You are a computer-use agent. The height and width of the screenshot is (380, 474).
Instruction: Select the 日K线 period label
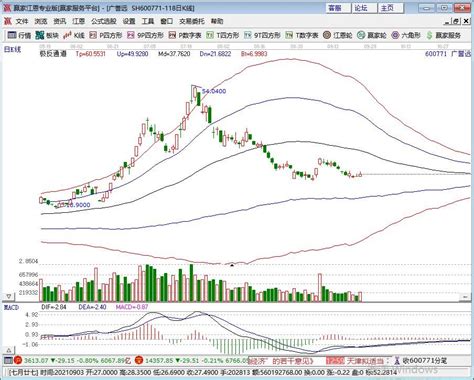pos(12,50)
